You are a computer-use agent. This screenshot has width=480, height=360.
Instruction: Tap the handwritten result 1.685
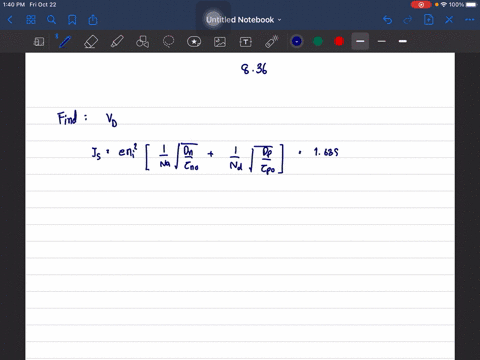(326, 152)
